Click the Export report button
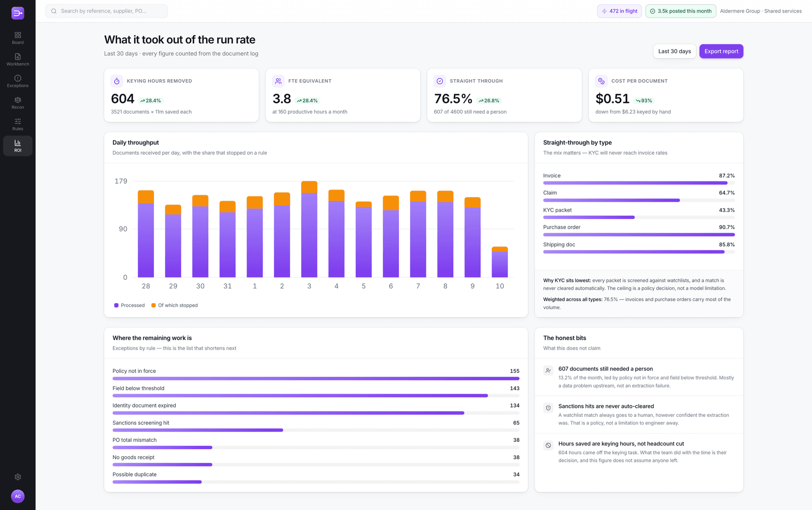Image resolution: width=812 pixels, height=510 pixels. click(x=721, y=51)
